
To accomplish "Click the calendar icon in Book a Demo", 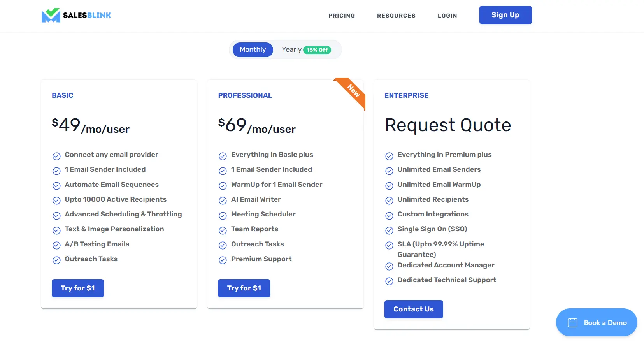I will (x=572, y=322).
